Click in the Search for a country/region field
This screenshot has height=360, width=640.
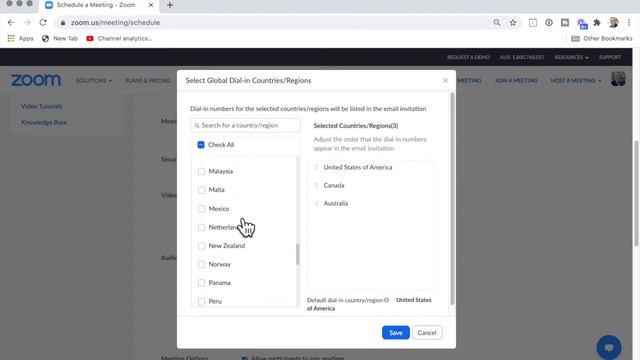pyautogui.click(x=245, y=125)
